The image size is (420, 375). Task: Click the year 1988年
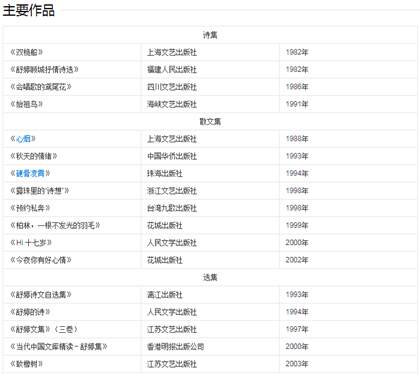(x=297, y=139)
